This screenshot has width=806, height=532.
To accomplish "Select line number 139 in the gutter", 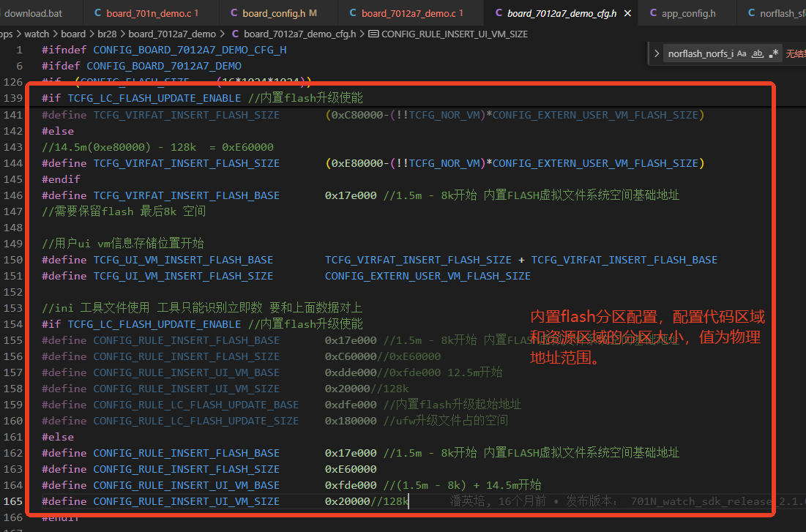I will (x=13, y=98).
